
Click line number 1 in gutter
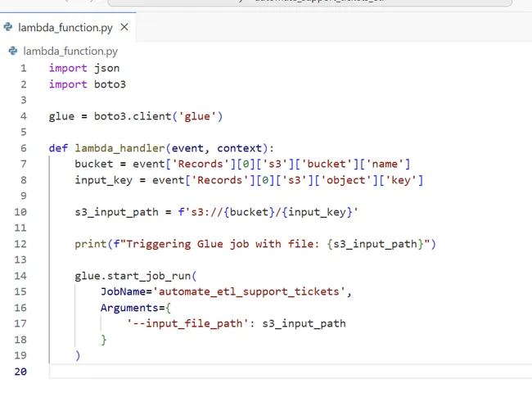(x=24, y=68)
